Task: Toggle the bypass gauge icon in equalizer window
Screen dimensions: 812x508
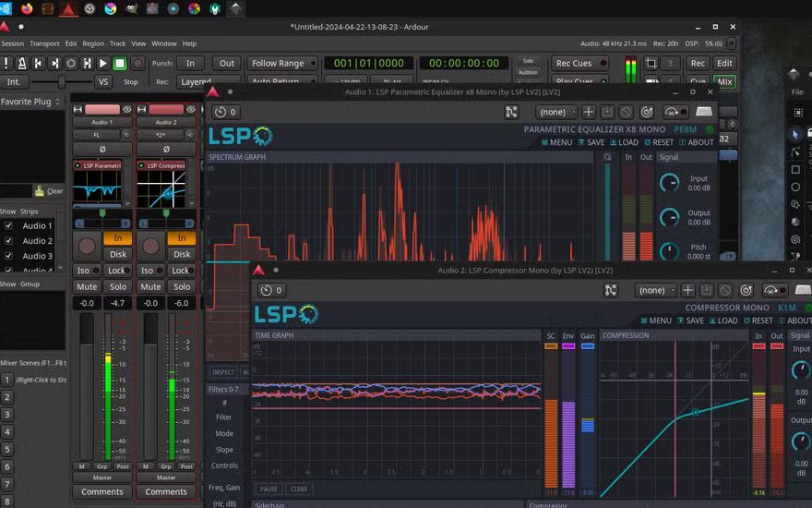Action: click(675, 112)
